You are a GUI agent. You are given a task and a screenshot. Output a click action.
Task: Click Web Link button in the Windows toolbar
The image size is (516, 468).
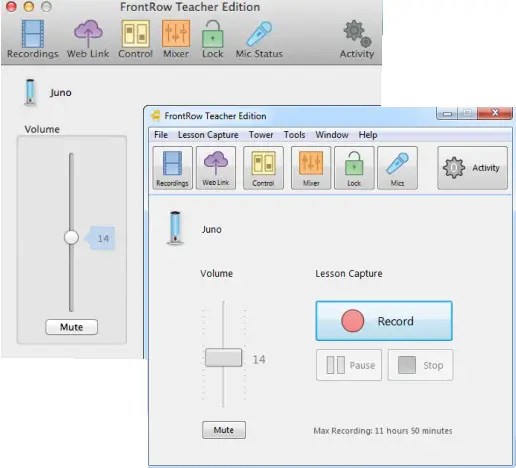point(216,168)
